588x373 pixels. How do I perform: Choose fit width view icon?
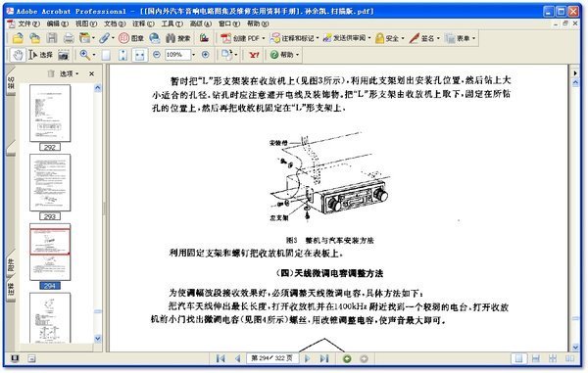(x=139, y=55)
